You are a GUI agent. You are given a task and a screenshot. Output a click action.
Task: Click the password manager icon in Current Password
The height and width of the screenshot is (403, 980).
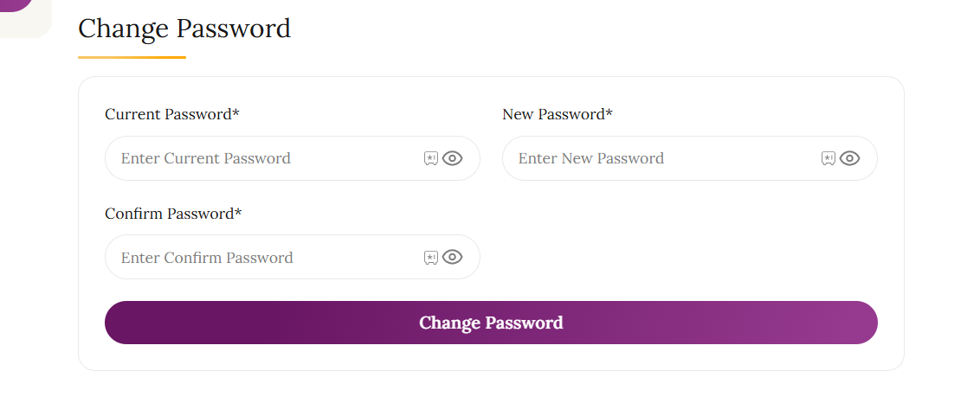[x=430, y=158]
